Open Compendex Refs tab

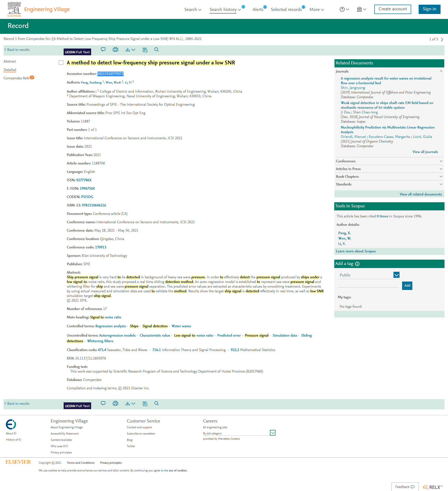click(x=16, y=78)
